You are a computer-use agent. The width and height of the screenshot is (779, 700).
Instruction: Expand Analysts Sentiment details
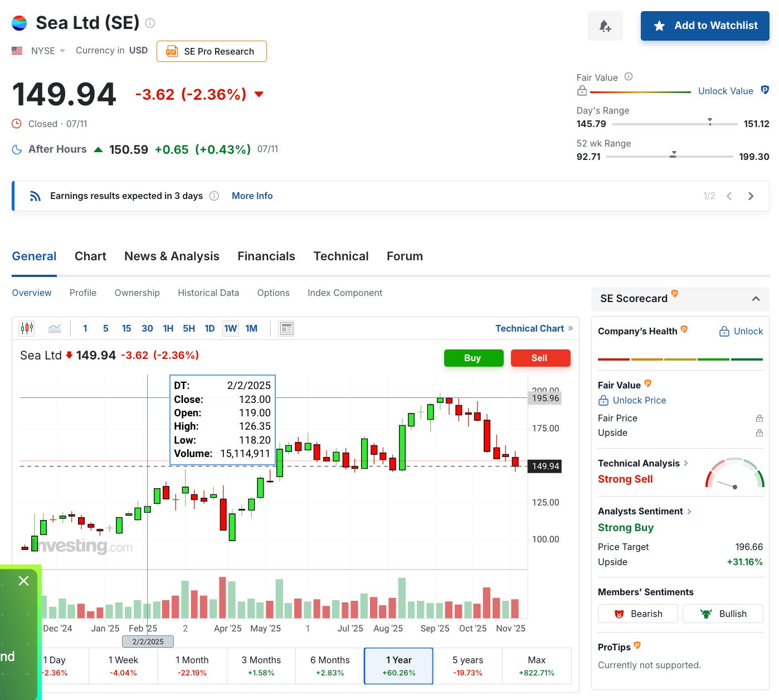coord(689,511)
